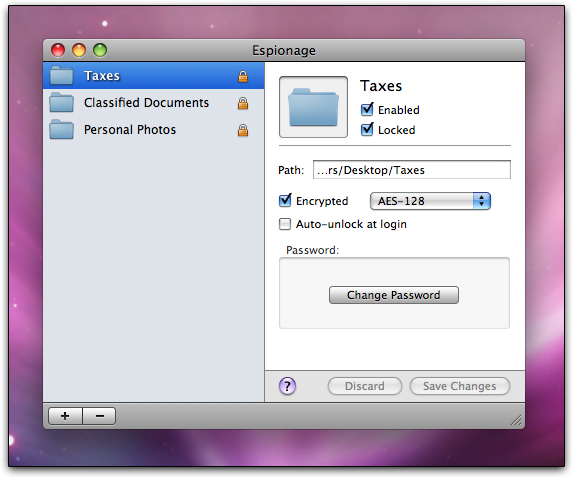Viewport: 573px width, 478px height.
Task: Select Personal Photos in the folder list
Action: (x=153, y=130)
